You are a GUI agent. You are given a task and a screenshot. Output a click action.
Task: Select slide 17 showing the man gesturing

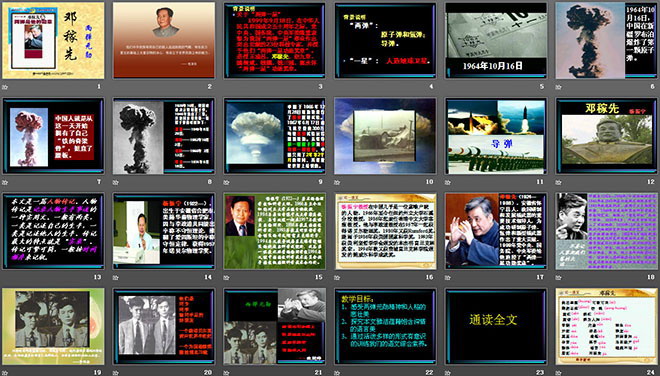pyautogui.click(x=496, y=231)
